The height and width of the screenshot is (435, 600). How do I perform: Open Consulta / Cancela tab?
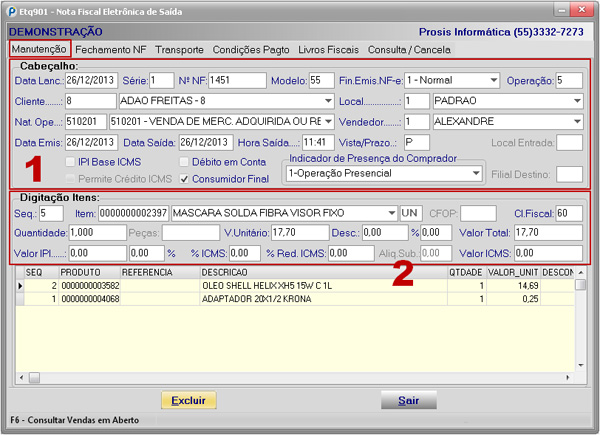(409, 50)
